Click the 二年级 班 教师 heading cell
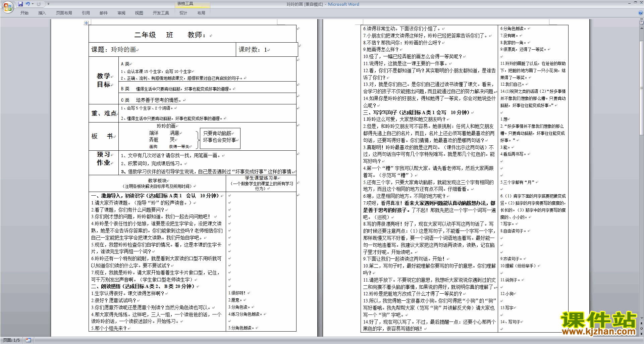 pyautogui.click(x=192, y=34)
